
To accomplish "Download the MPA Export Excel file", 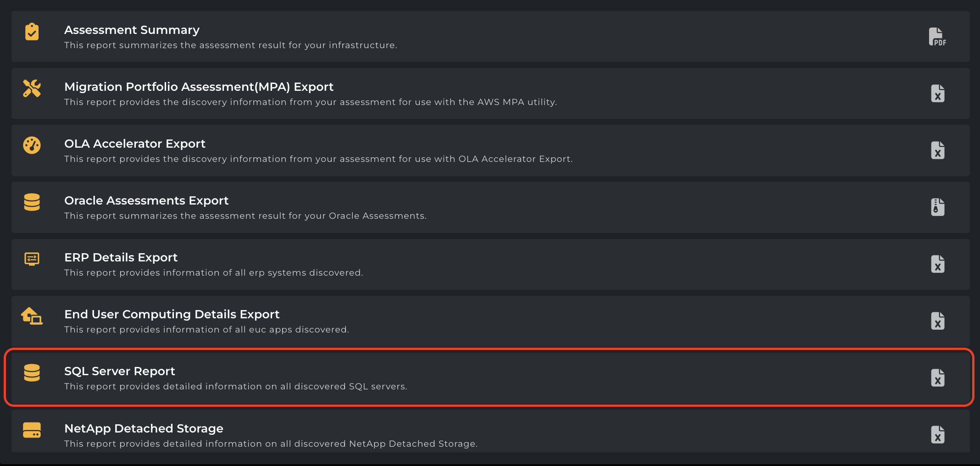I will (938, 93).
